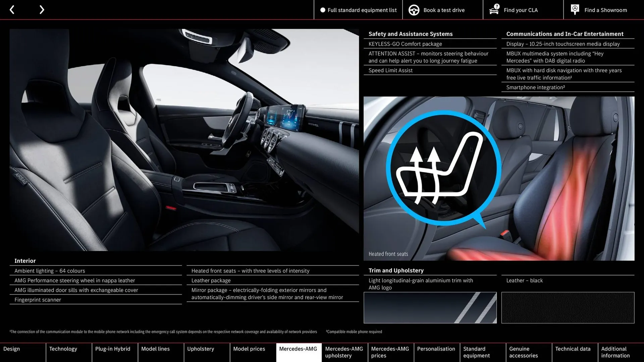Navigate forward with the right arrow
Screen dimensions: 644x362
click(x=42, y=10)
